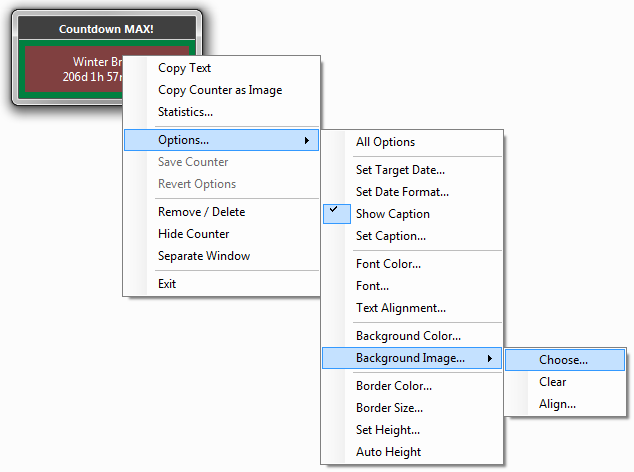Expand the Background Image submenu arrow

point(489,358)
